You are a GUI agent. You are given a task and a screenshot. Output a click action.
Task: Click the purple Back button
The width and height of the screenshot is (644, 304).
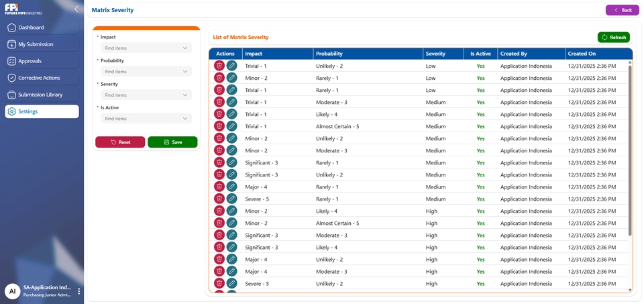622,10
